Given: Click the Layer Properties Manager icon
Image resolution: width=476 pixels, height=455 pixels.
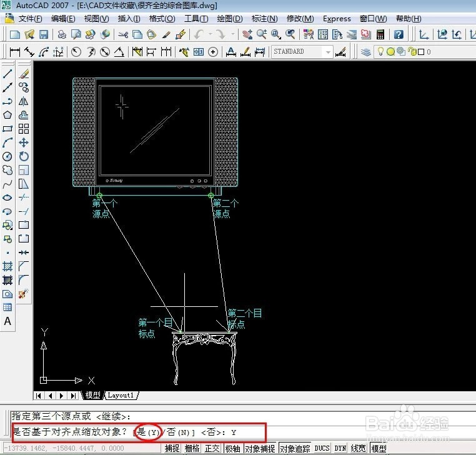Looking at the screenshot, I should click(366, 52).
